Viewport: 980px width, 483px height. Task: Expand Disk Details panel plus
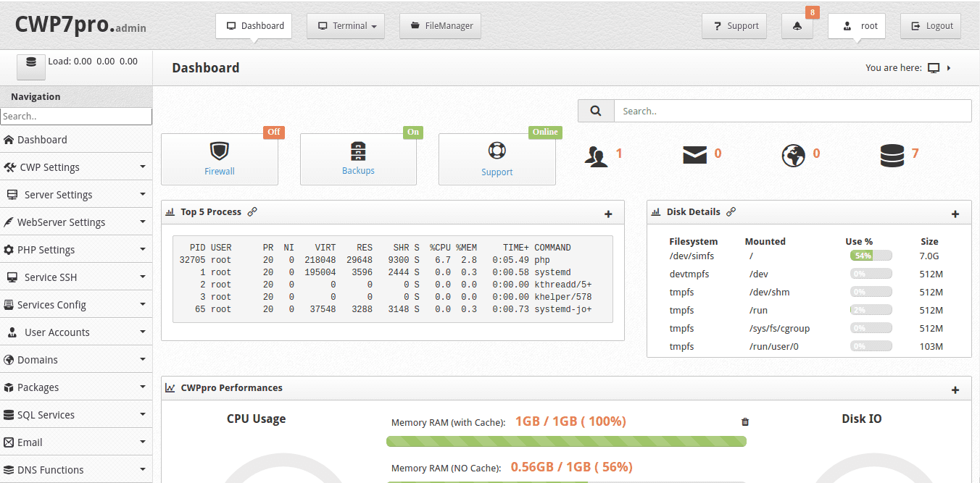[x=955, y=214]
